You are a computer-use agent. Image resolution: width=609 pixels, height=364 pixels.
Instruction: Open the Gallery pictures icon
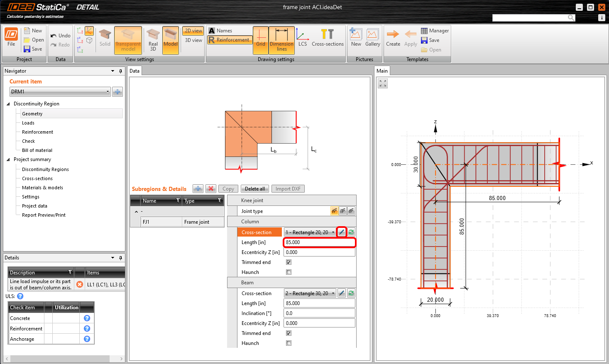tap(372, 38)
